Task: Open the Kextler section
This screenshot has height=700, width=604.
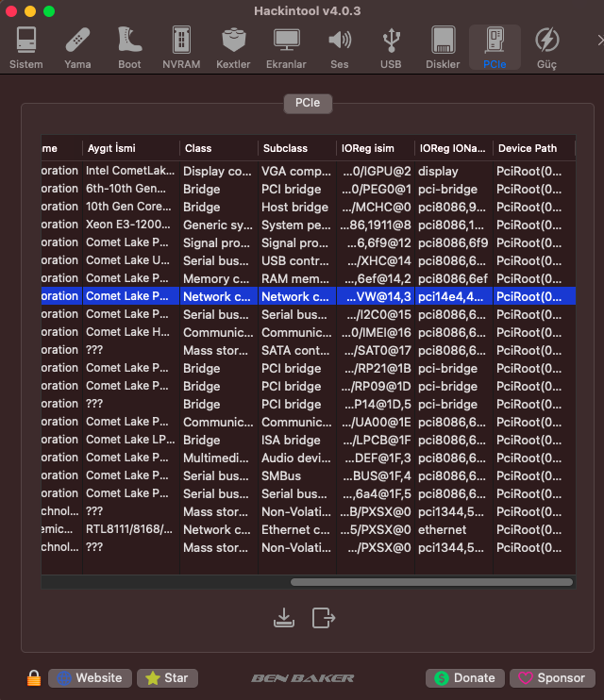Action: pos(233,47)
